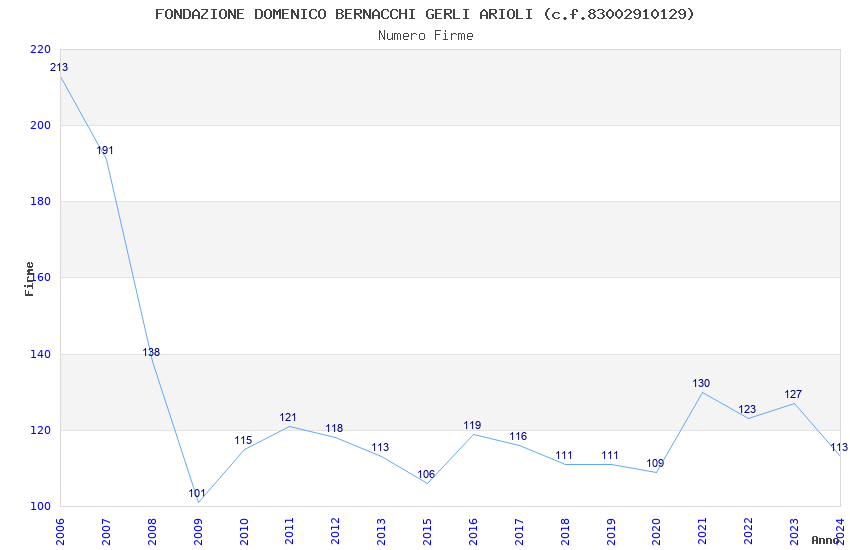Click the y-axis value 180
850x550 pixels.
41,201
